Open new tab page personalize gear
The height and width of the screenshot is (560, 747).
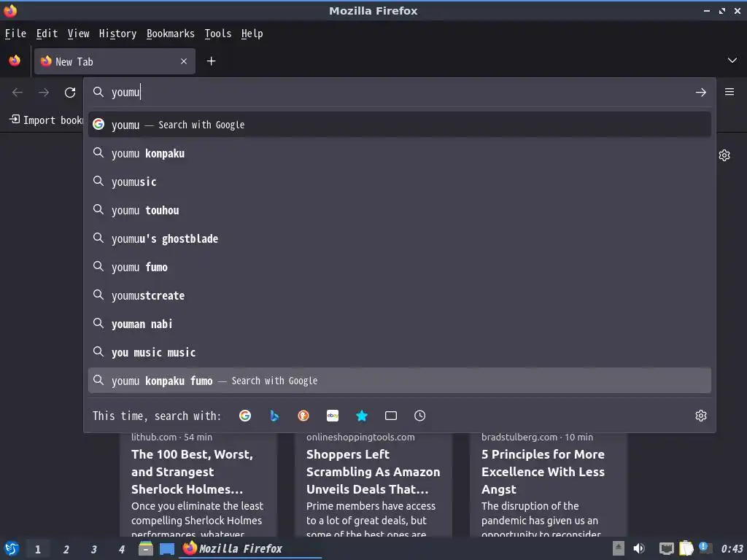pos(724,155)
